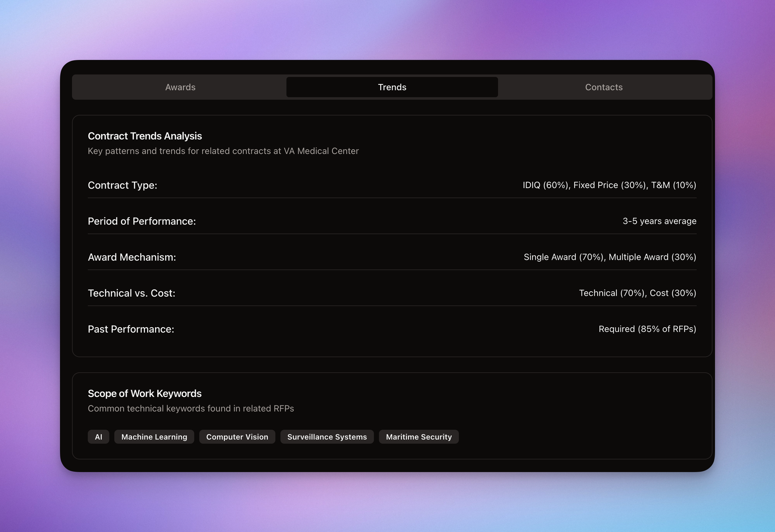The height and width of the screenshot is (532, 775).
Task: Click the VA Medical Center subtitle text
Action: point(223,151)
